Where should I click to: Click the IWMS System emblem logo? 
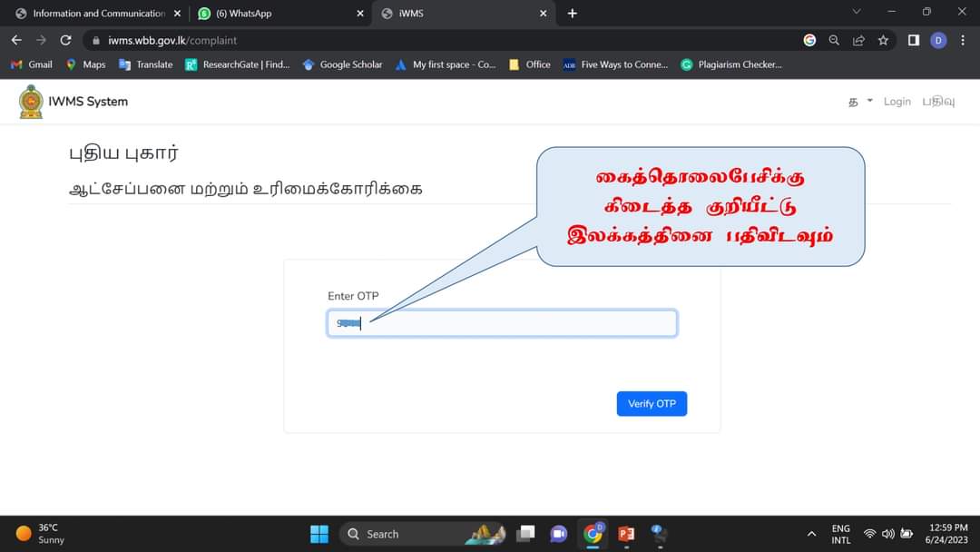(x=31, y=102)
